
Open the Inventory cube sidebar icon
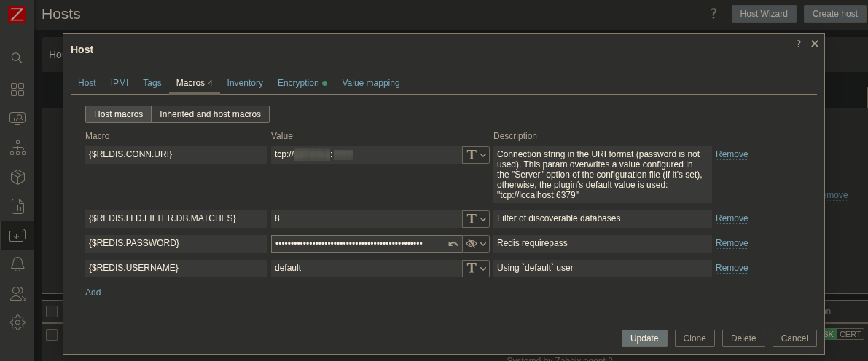coord(17,177)
